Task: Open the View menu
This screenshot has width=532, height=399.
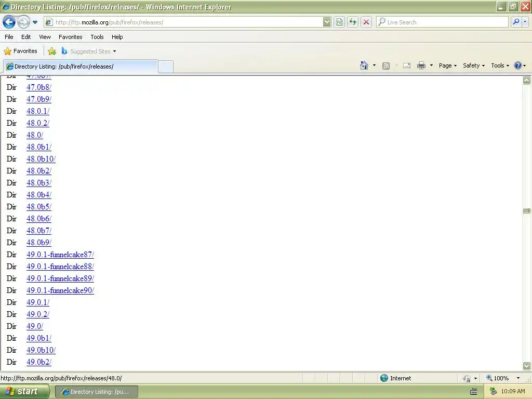Action: click(45, 37)
